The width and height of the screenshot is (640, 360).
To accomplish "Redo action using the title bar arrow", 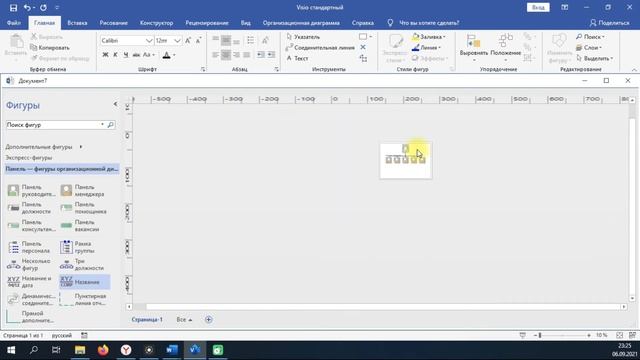I will pyautogui.click(x=43, y=7).
